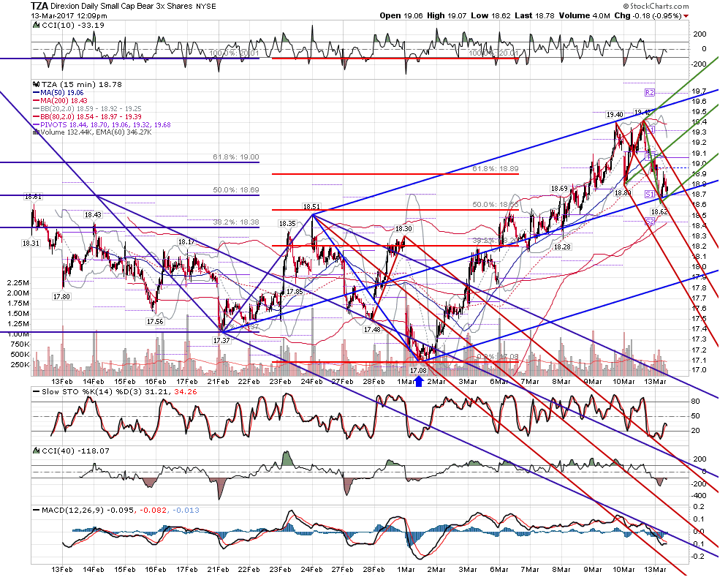
Task: Click the PIVOTS legend entry
Action: click(x=102, y=124)
